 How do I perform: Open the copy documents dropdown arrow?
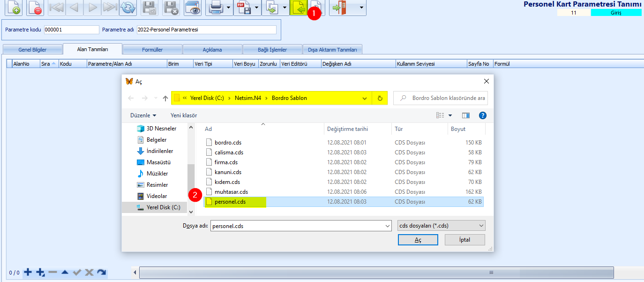tap(285, 8)
